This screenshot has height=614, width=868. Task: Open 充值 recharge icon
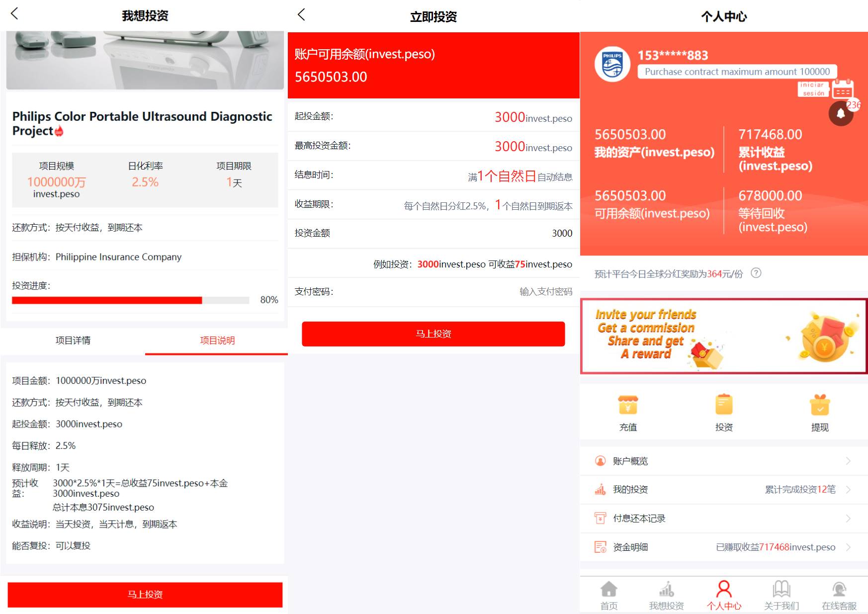(x=628, y=405)
